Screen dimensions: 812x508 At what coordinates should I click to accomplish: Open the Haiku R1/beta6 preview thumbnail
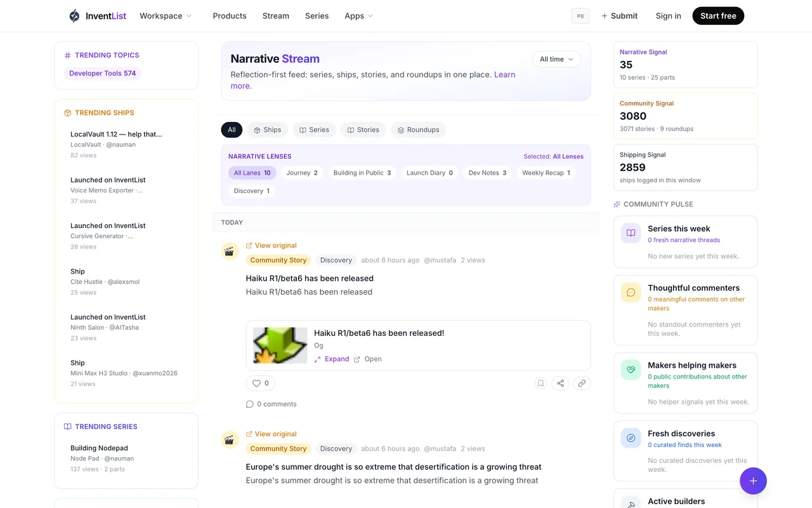(280, 345)
